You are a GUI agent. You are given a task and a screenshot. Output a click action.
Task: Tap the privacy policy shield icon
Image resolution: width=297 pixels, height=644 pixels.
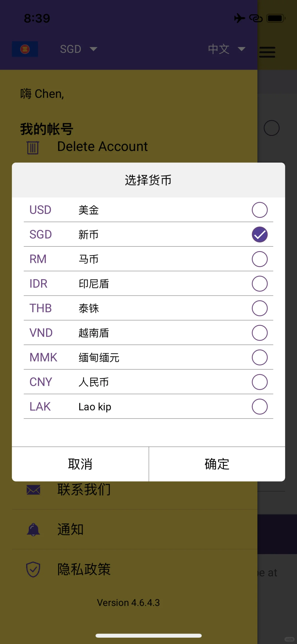(33, 569)
